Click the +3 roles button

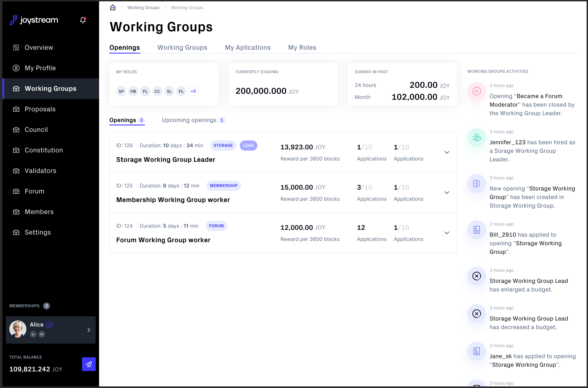coord(193,91)
